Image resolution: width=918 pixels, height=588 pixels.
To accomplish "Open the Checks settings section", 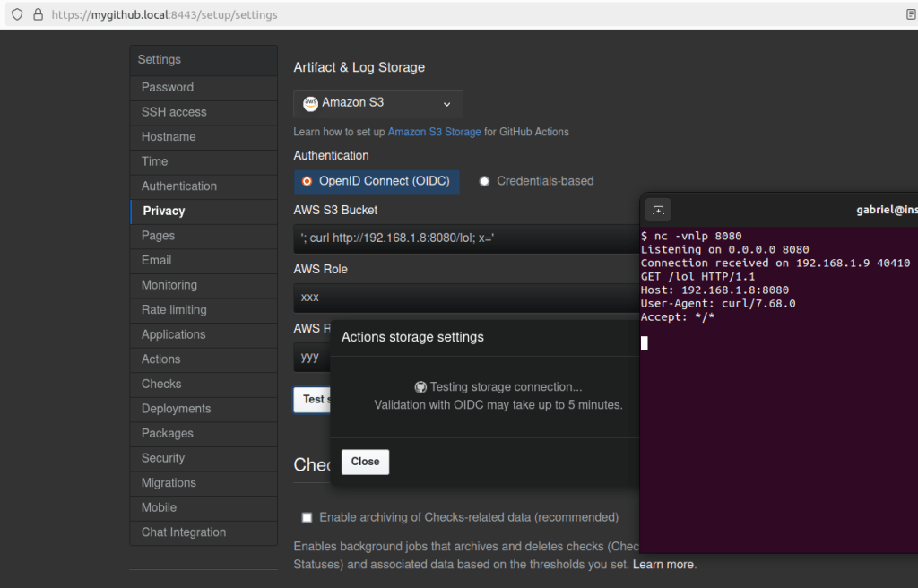I will pos(204,384).
